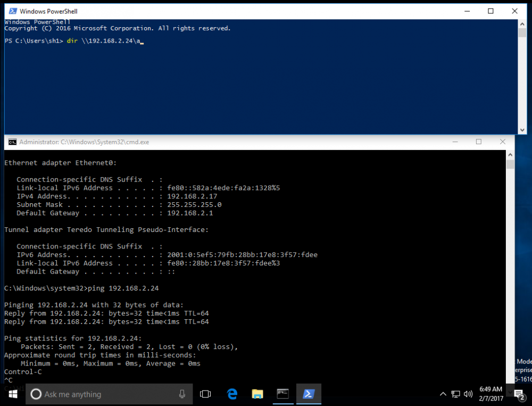
Task: Click the ping 192.168.2.24 command line
Action: [x=81, y=288]
